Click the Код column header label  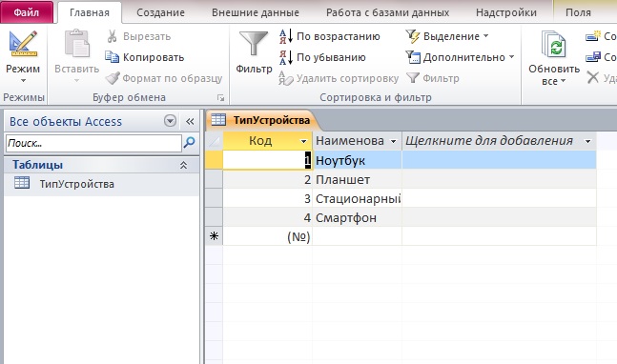tap(260, 141)
